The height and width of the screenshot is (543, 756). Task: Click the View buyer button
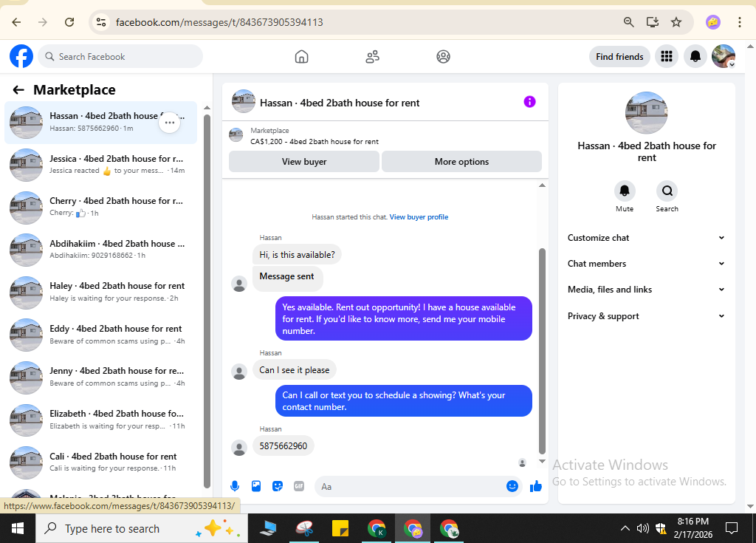pos(303,162)
